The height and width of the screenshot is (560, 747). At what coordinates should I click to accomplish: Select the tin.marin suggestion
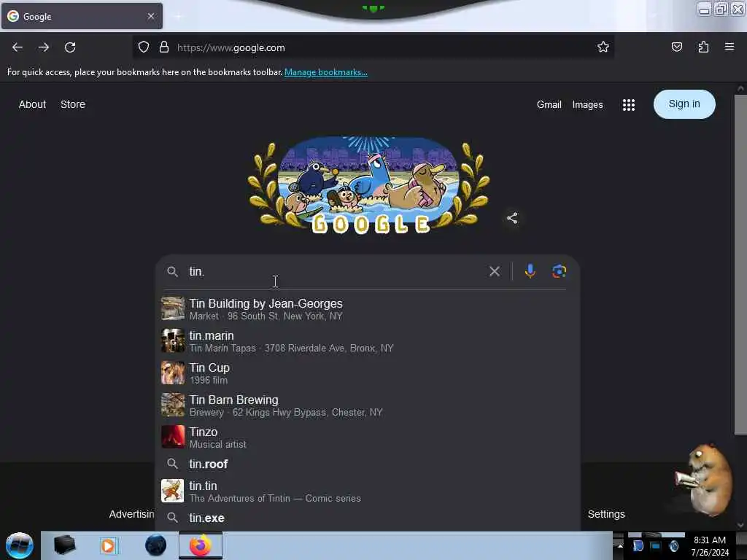pos(368,341)
